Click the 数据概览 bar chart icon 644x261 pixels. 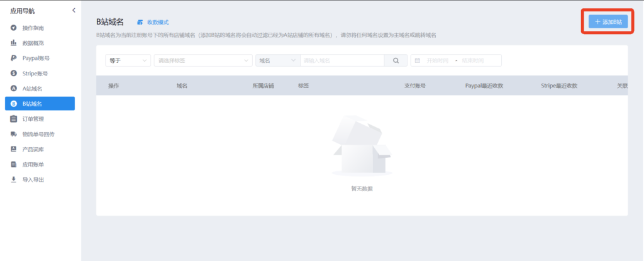(x=13, y=43)
